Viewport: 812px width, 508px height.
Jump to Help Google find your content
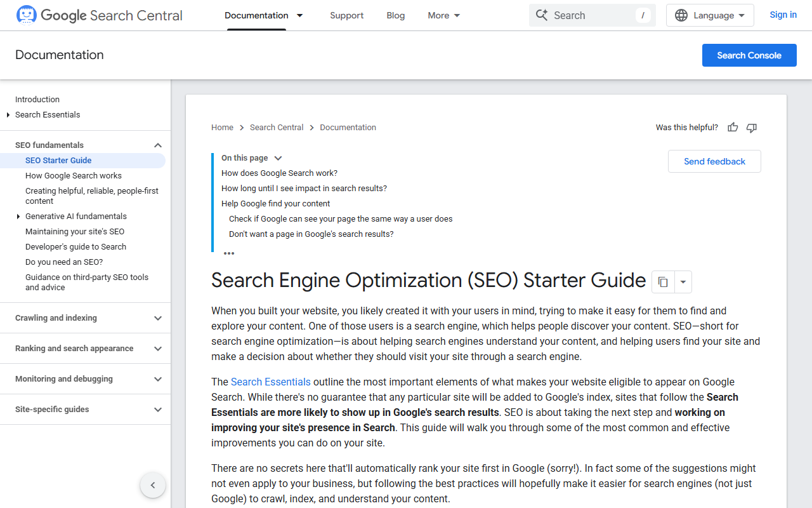pos(276,204)
